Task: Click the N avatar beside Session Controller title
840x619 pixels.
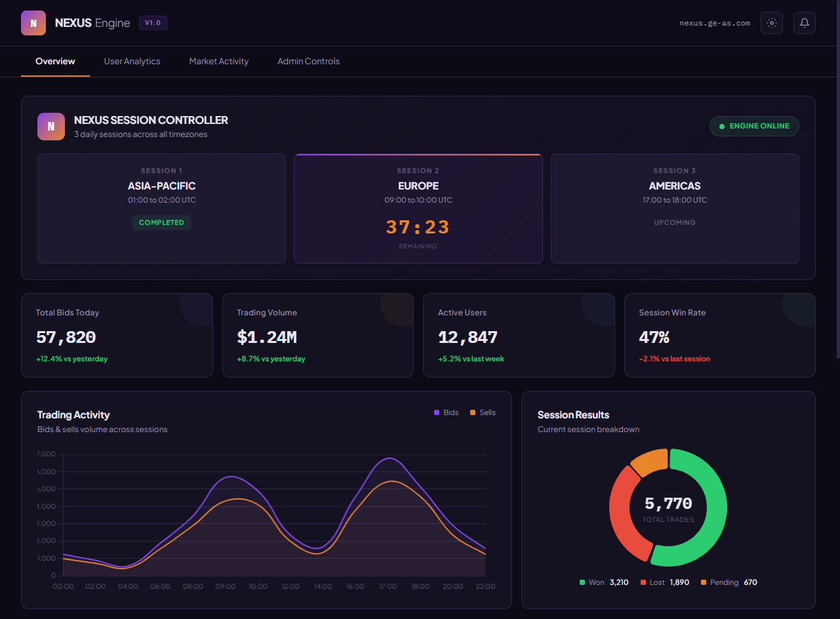Action: (x=50, y=126)
